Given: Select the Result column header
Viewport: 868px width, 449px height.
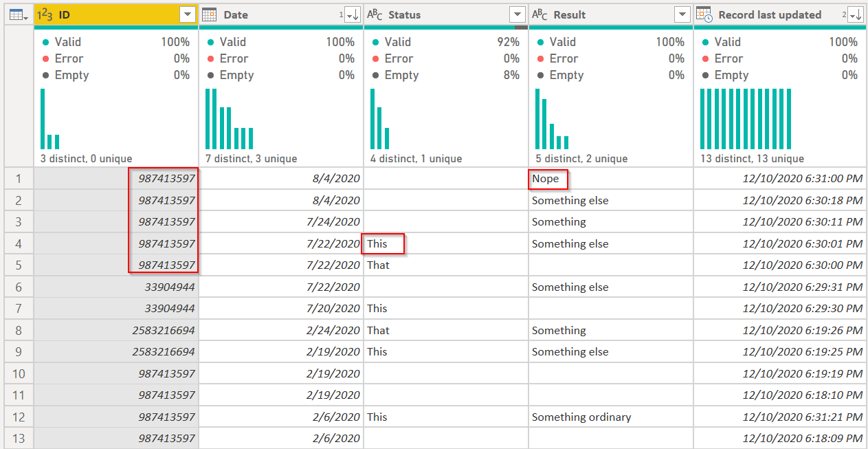Looking at the screenshot, I should pos(611,14).
